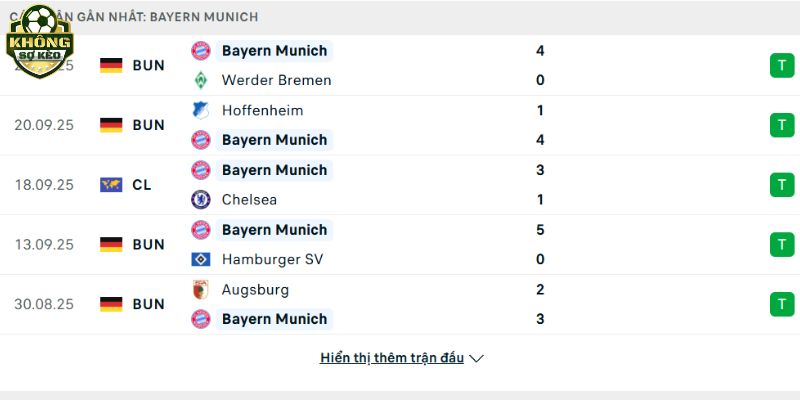This screenshot has width=800, height=400.
Task: Click the Không Sợ Kèo site logo
Action: pos(39,41)
